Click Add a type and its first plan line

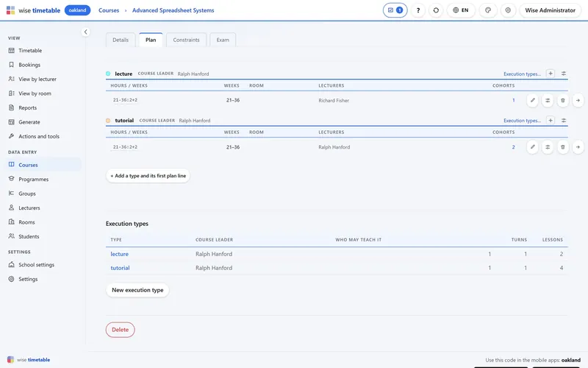coord(148,176)
